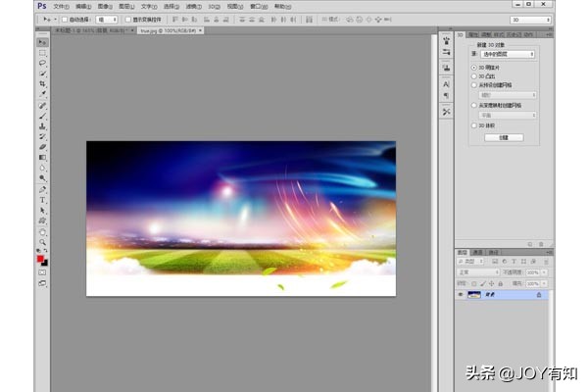Image resolution: width=588 pixels, height=392 pixels.
Task: Open the 3D panel flyout menu
Action: coord(549,35)
